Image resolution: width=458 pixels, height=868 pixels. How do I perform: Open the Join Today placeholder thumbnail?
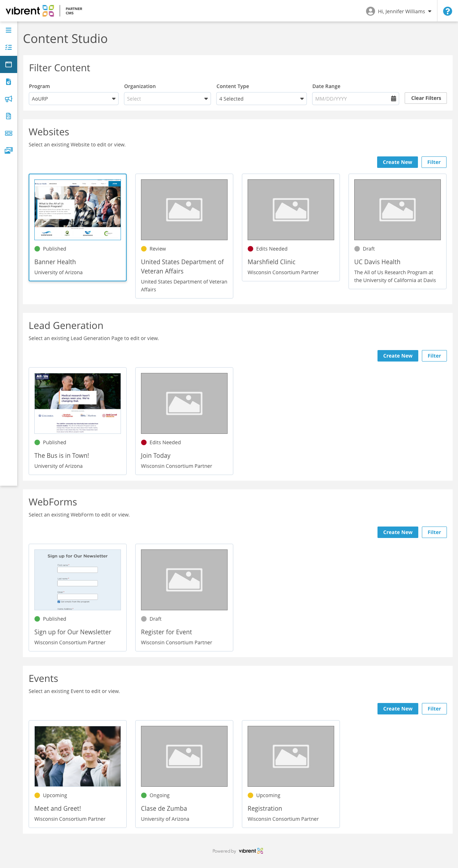click(x=184, y=403)
